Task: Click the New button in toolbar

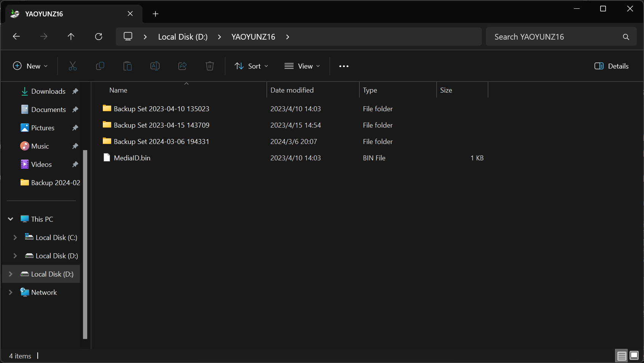Action: point(30,66)
